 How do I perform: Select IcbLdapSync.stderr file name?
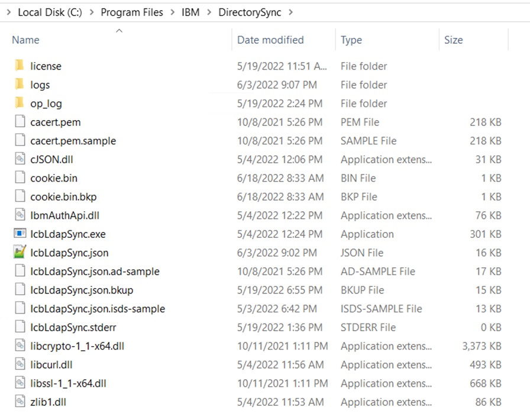tap(73, 327)
